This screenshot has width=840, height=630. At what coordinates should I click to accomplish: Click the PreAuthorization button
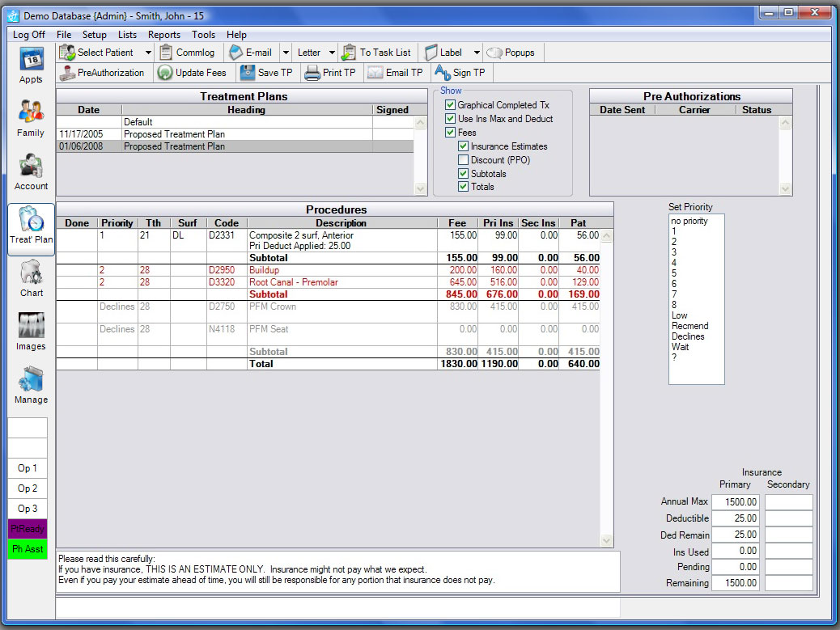pos(102,73)
